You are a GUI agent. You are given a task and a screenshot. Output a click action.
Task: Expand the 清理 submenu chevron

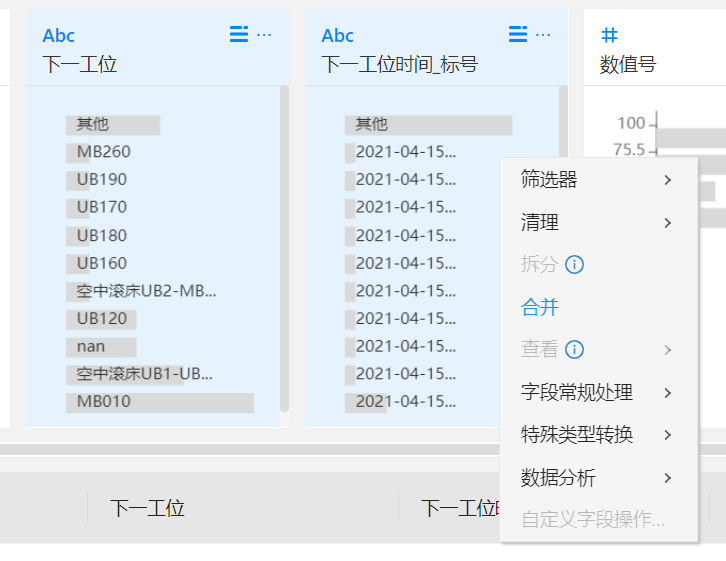[667, 223]
